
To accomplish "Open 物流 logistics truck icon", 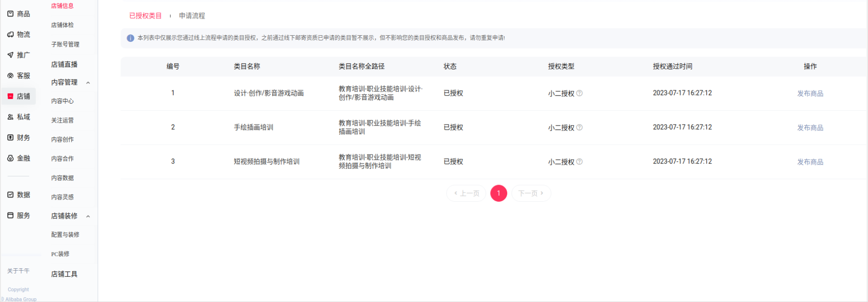I will [x=10, y=35].
